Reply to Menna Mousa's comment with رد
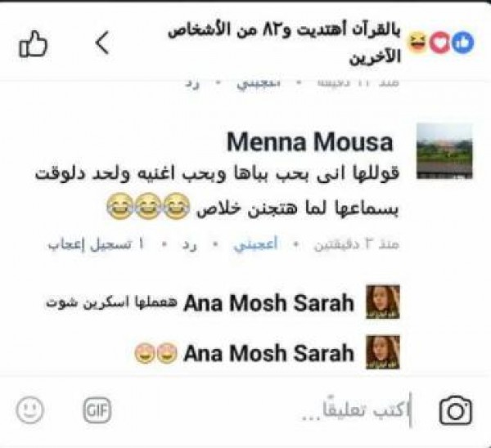The image size is (491, 448). 190,245
